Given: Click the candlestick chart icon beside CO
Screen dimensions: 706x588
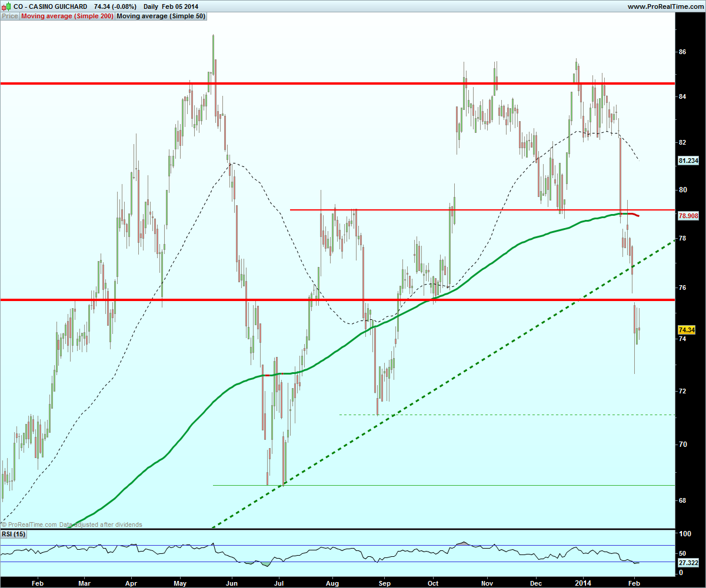Looking at the screenshot, I should (5, 6).
